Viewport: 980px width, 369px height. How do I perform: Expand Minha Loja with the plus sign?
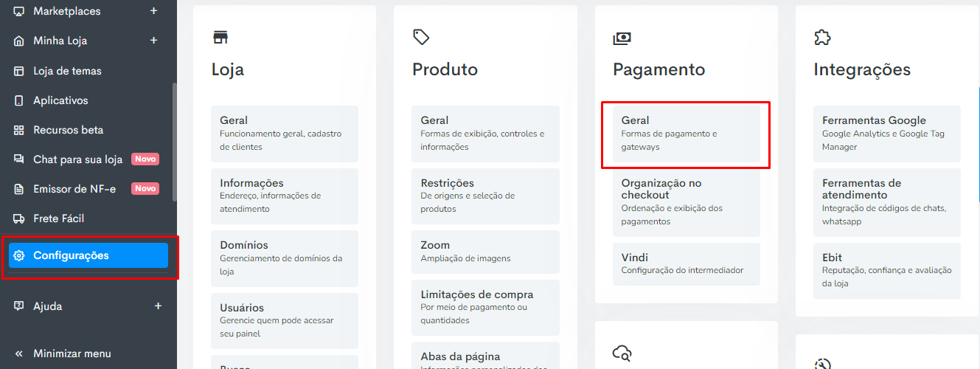tap(154, 41)
